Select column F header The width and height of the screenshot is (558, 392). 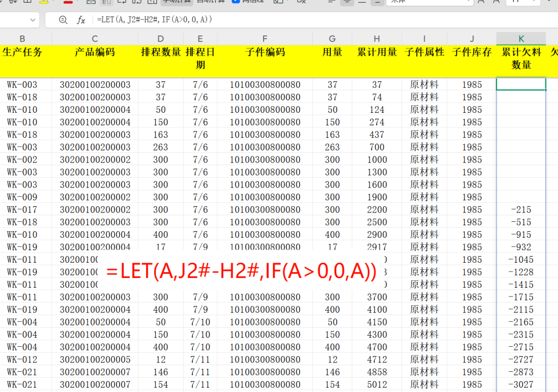tap(265, 39)
